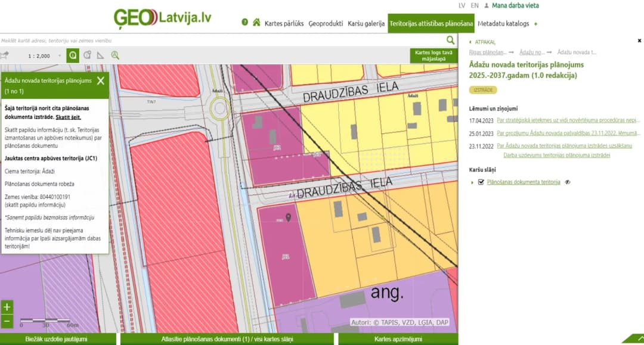Screen dimensions: 644x345
Task: Focus the address search input field
Action: click(x=222, y=40)
